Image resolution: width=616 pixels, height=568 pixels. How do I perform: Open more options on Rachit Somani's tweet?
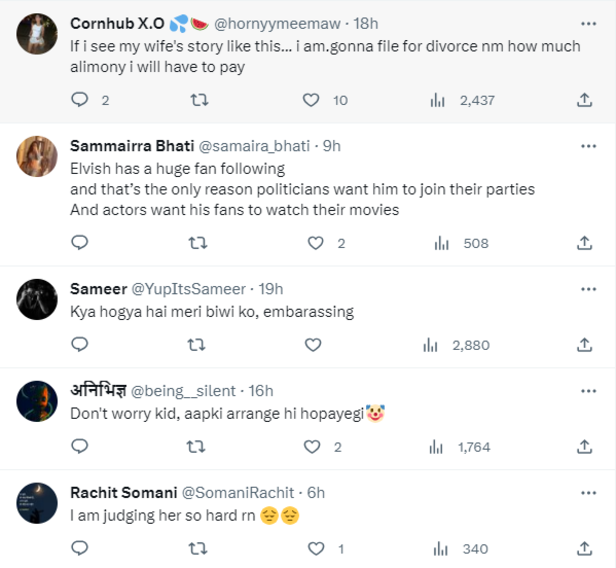pyautogui.click(x=586, y=492)
